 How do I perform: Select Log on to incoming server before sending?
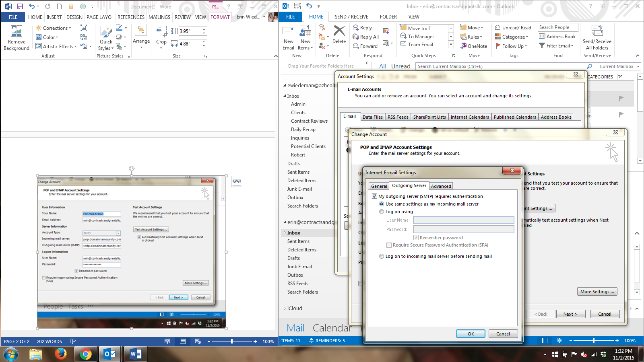point(382,256)
